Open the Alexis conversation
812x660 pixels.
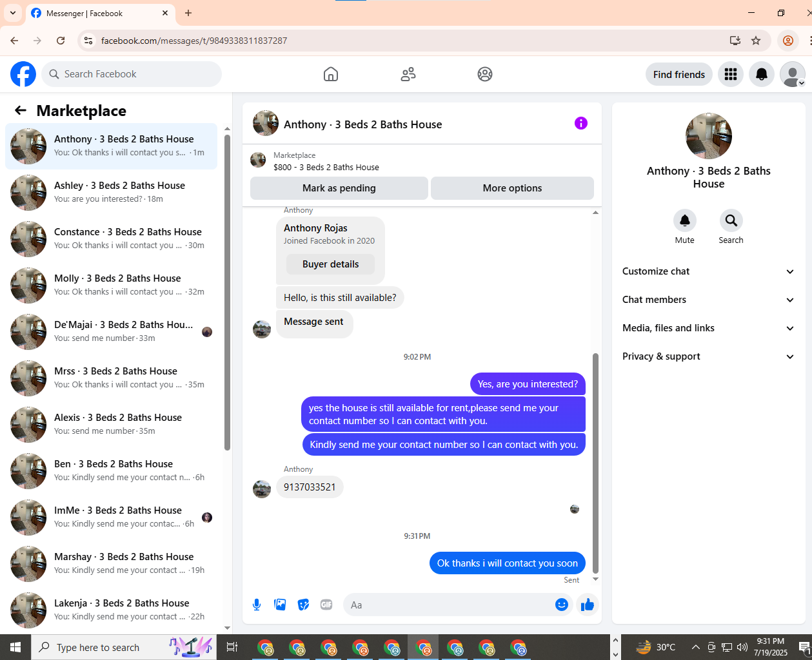(112, 425)
